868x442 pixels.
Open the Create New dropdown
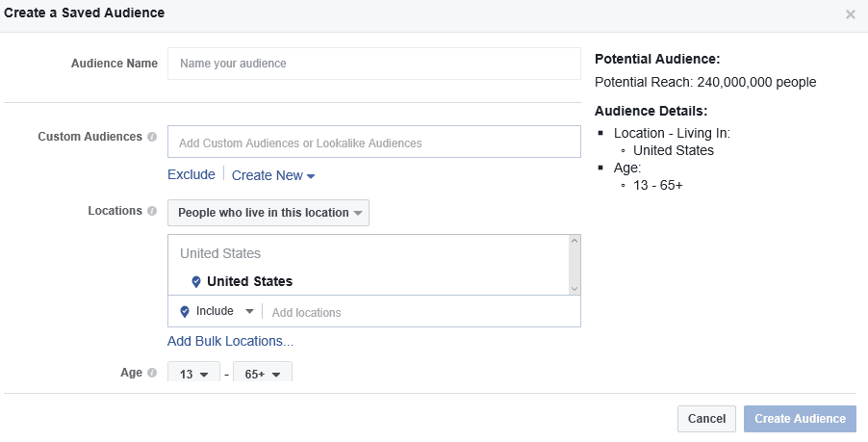[x=273, y=175]
